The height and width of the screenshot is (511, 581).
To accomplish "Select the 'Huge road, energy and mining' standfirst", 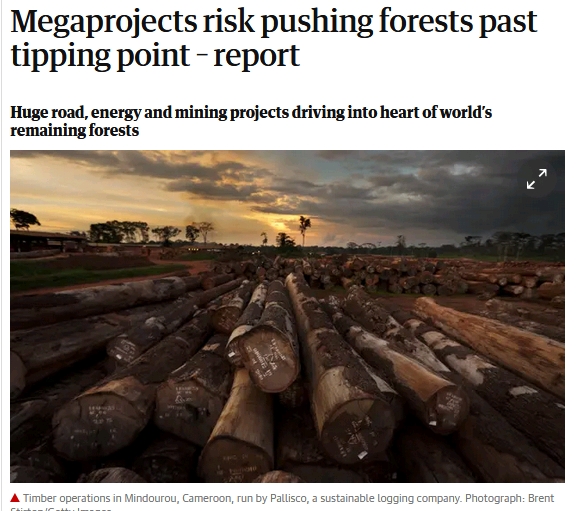I will 251,121.
